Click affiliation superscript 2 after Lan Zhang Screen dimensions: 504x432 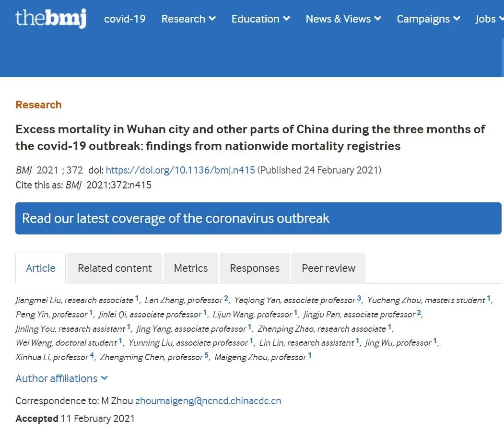point(226,298)
